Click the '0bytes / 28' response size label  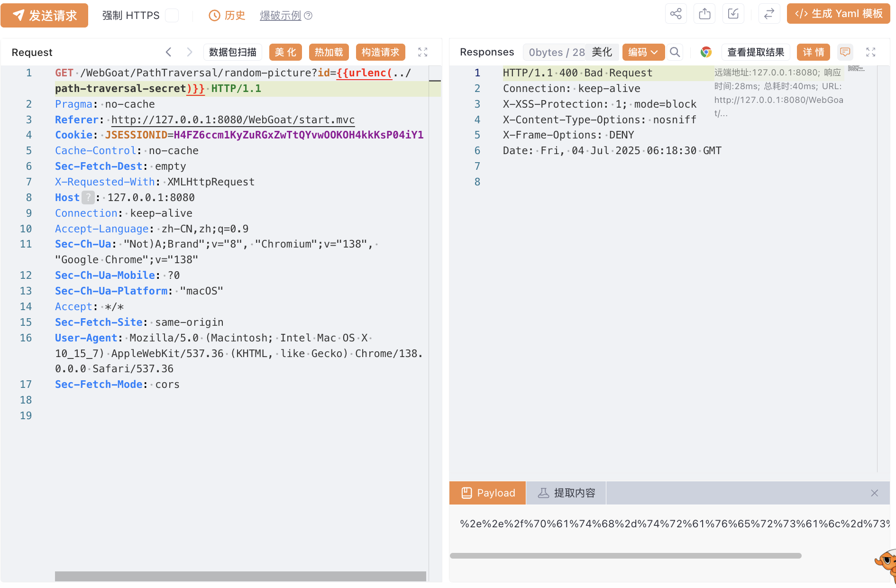tap(557, 52)
